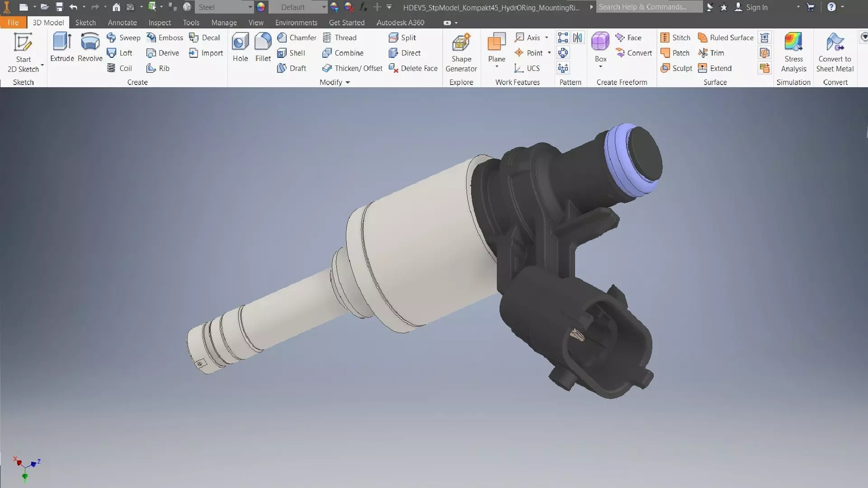Click the Freeform Face tool

[628, 38]
